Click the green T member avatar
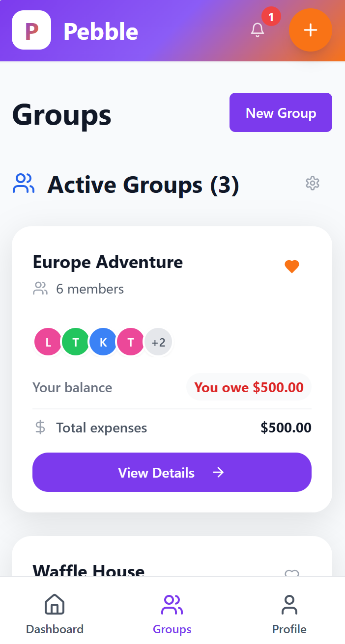Viewport: 345px width, 644px height. pyautogui.click(x=76, y=342)
